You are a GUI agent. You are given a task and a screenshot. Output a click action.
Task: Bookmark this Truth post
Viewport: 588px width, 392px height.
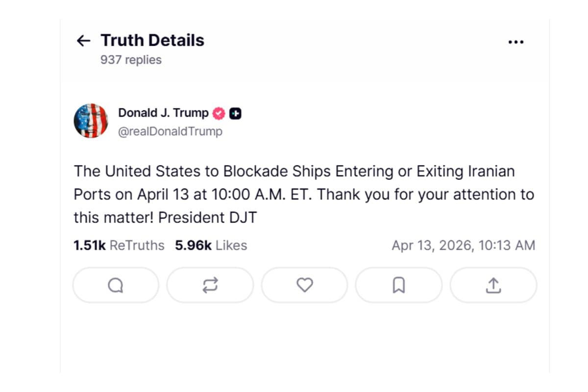pyautogui.click(x=399, y=285)
